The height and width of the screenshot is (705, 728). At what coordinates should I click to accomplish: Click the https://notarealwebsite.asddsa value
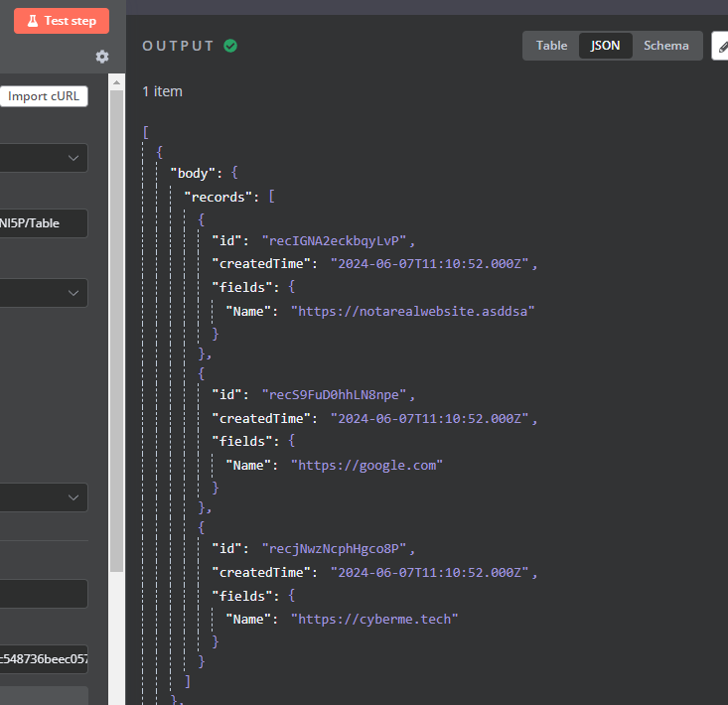point(412,311)
